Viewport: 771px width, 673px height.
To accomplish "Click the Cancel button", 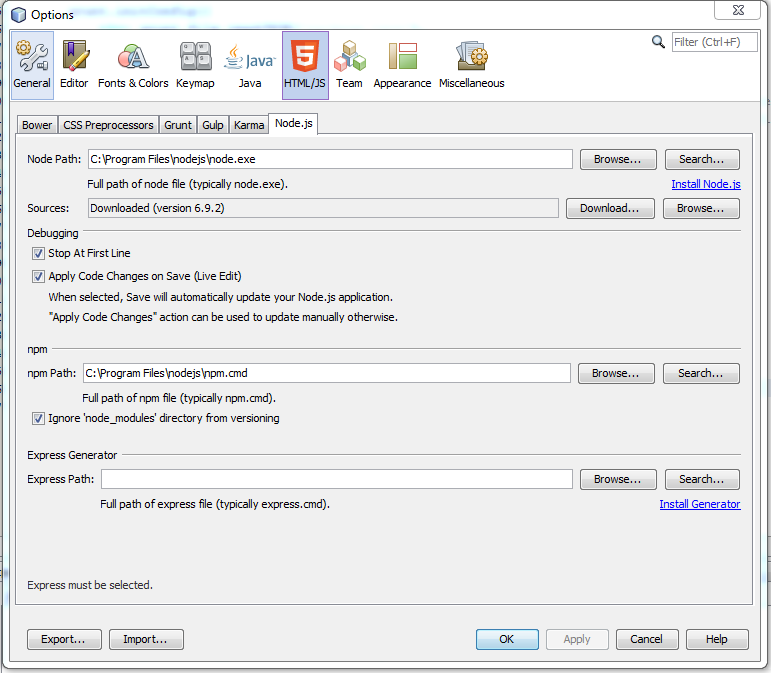I will coord(647,640).
